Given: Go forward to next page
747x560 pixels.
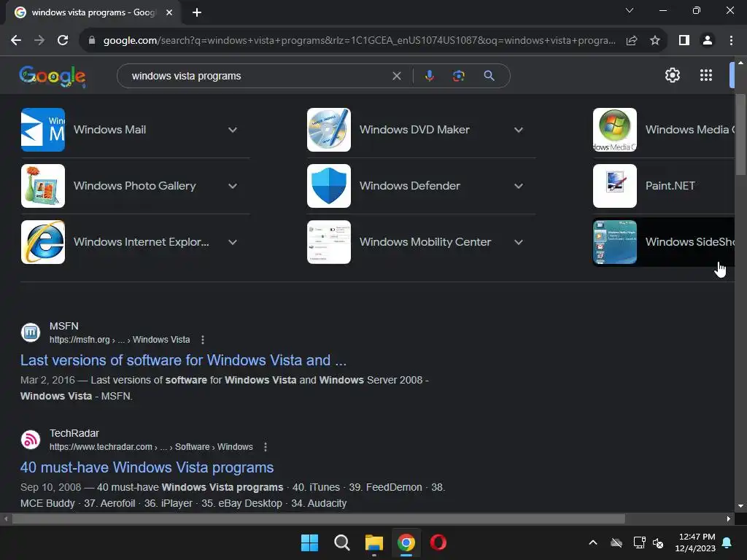Looking at the screenshot, I should click(x=39, y=41).
